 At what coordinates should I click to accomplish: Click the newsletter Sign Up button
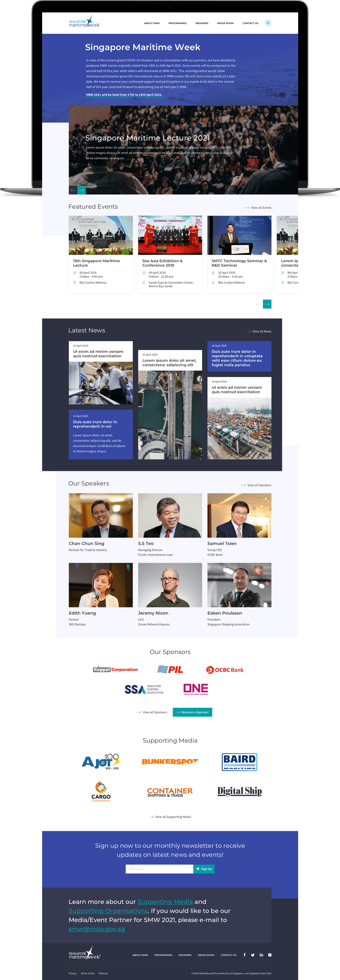204,869
